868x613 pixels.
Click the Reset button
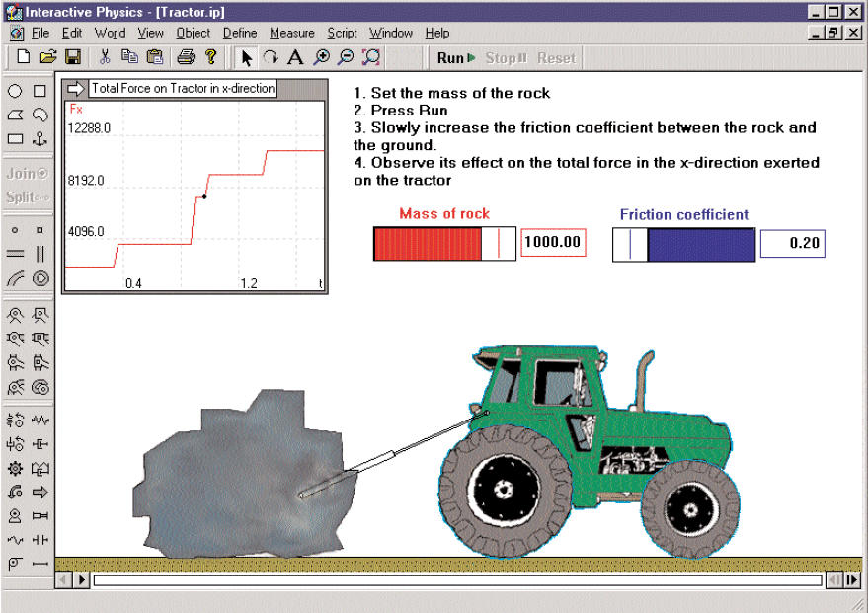pyautogui.click(x=555, y=57)
